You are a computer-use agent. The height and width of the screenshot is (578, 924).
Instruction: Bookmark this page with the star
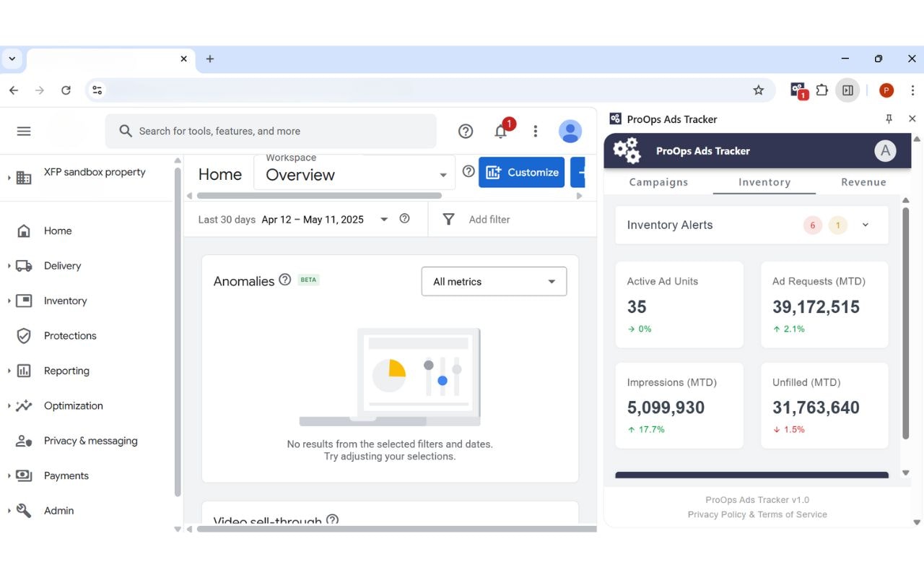758,90
